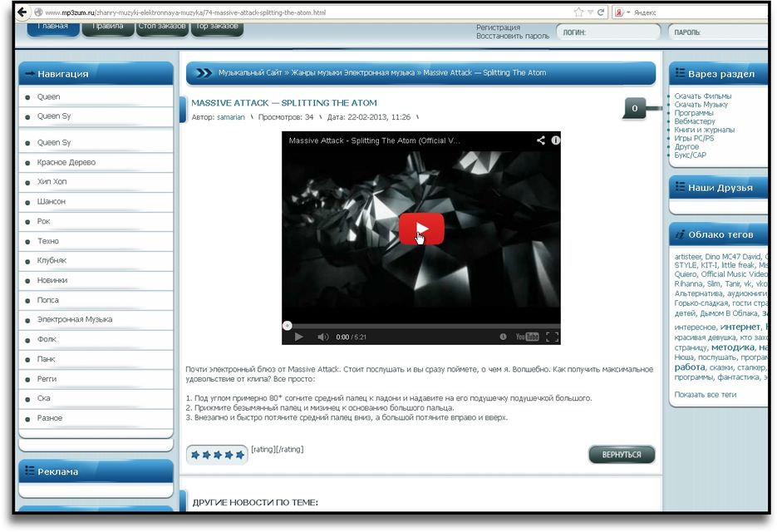This screenshot has height=532, width=777.
Task: Enter fullscreen video mode
Action: [552, 337]
